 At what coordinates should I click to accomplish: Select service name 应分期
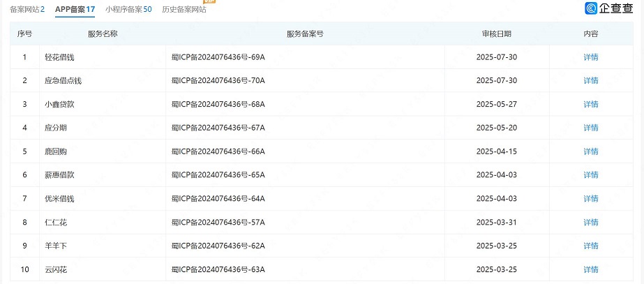(x=56, y=128)
